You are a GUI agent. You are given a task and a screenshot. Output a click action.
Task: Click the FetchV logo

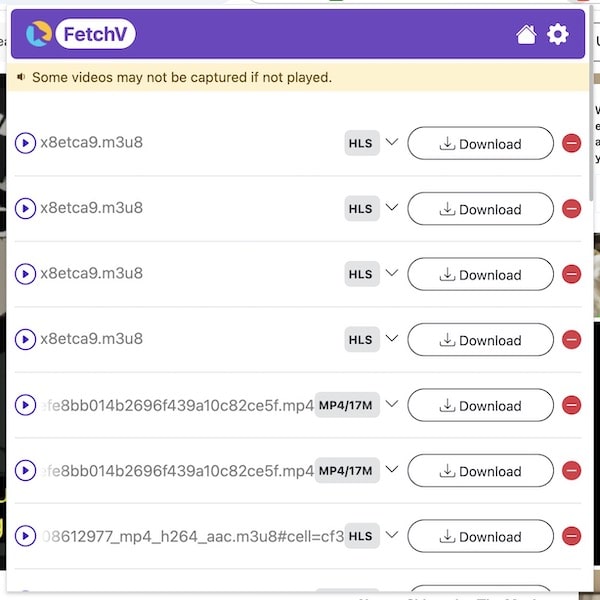[81, 35]
